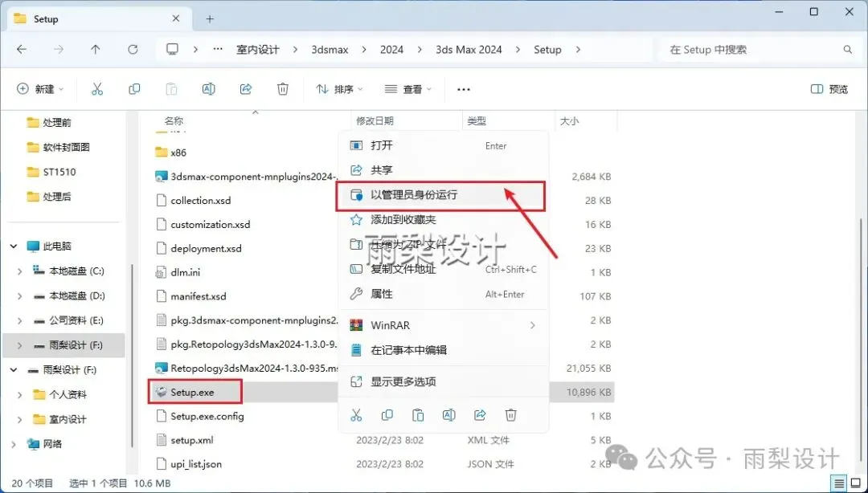
Task: Switch to large icons view in status bar
Action: (855, 483)
